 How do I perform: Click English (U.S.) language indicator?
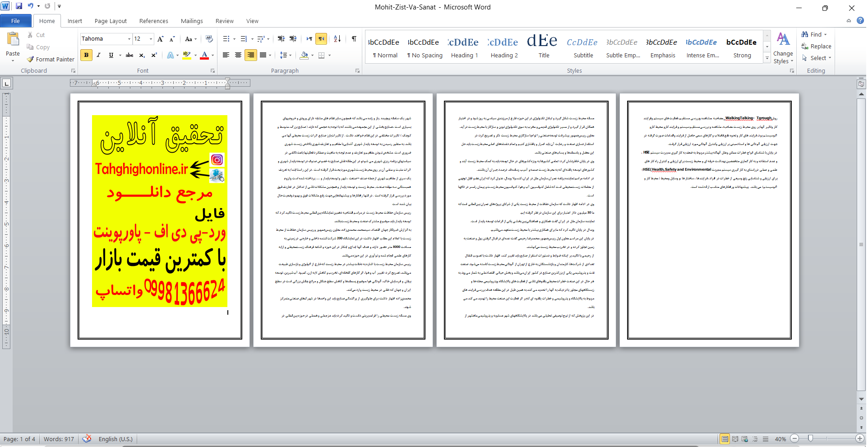pyautogui.click(x=115, y=439)
